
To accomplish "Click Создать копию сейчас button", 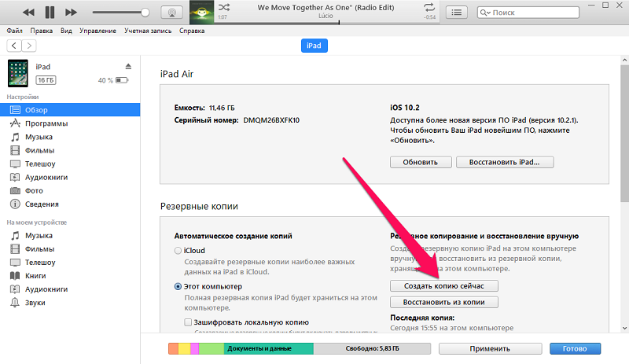I will pyautogui.click(x=443, y=285).
